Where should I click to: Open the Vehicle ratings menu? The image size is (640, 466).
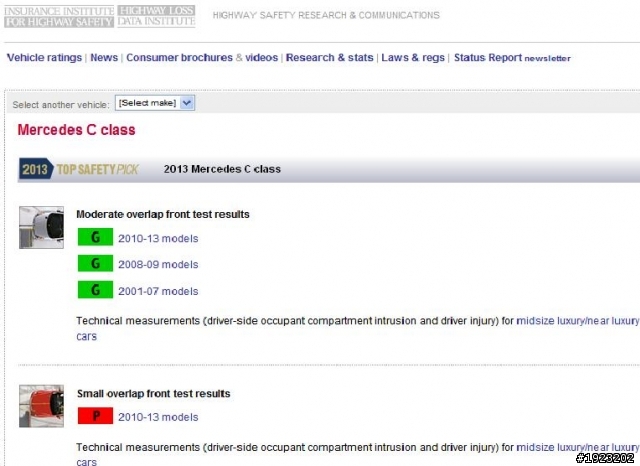tap(44, 58)
